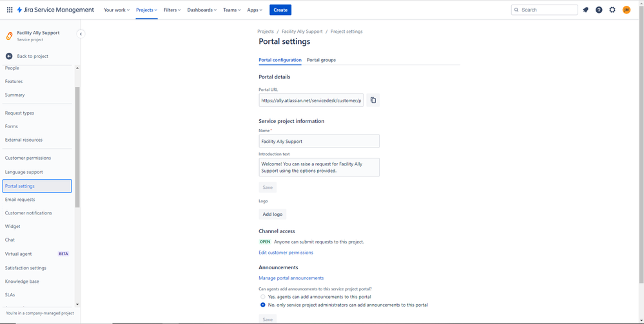This screenshot has width=644, height=324.
Task: Click Facility Ally Support breadcrumb
Action: coord(302,31)
